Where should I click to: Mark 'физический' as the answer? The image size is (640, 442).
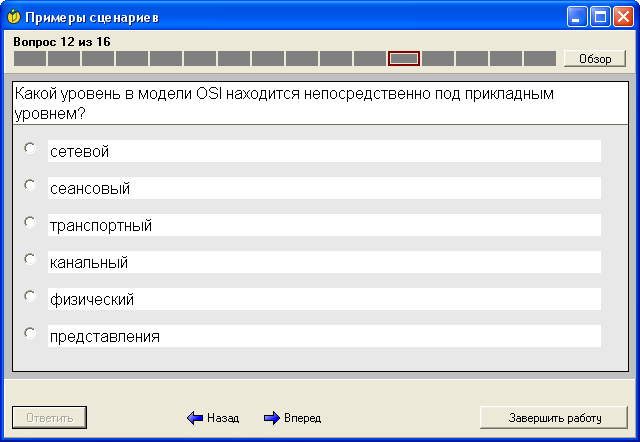[x=30, y=296]
